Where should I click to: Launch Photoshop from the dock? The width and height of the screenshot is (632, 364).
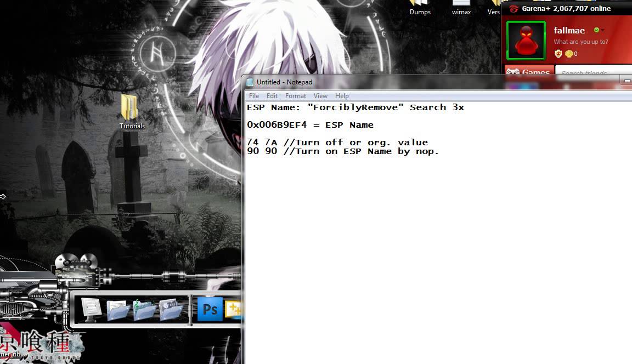[210, 309]
